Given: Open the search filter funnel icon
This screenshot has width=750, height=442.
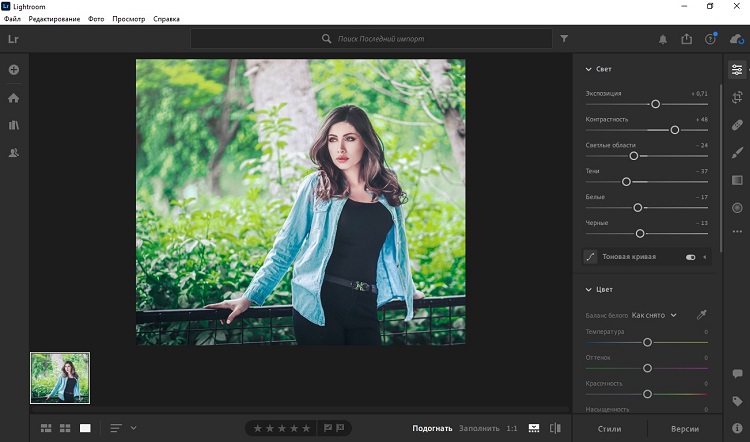Looking at the screenshot, I should tap(564, 39).
